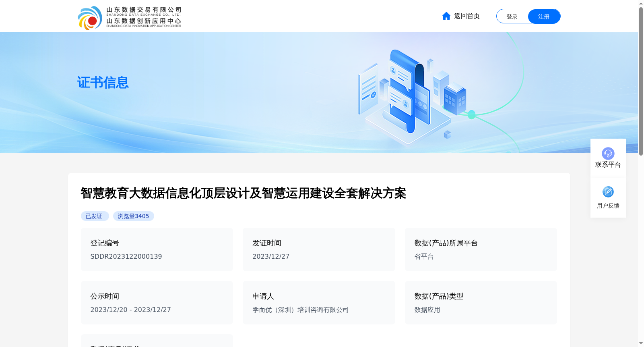Click the home icon beside 返回首页
The width and height of the screenshot is (644, 347).
[x=446, y=16]
